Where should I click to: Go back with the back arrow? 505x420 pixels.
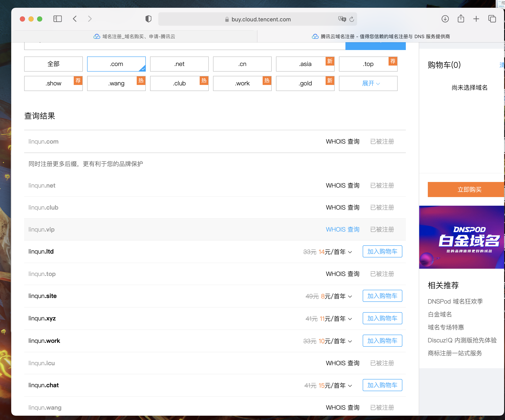(x=75, y=19)
